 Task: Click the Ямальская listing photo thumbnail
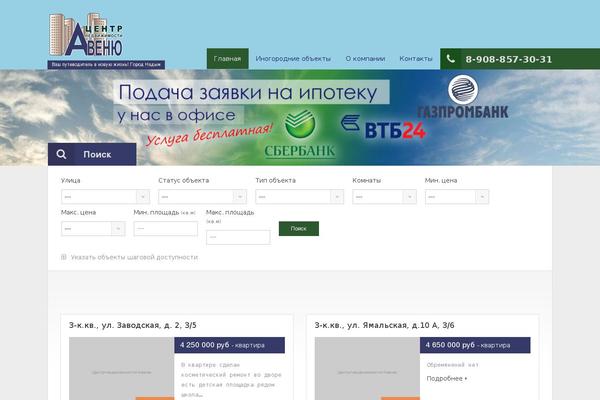coord(367,368)
